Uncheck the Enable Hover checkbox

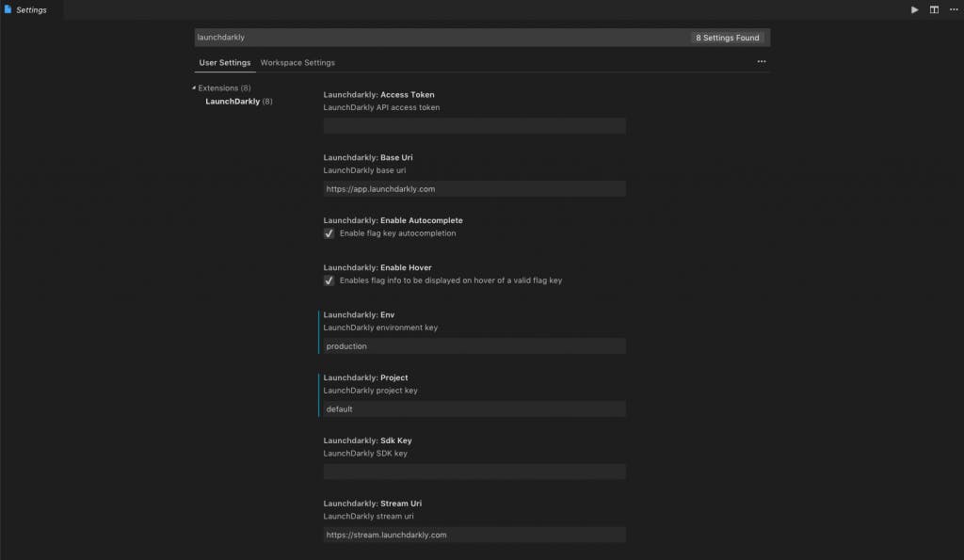(329, 280)
